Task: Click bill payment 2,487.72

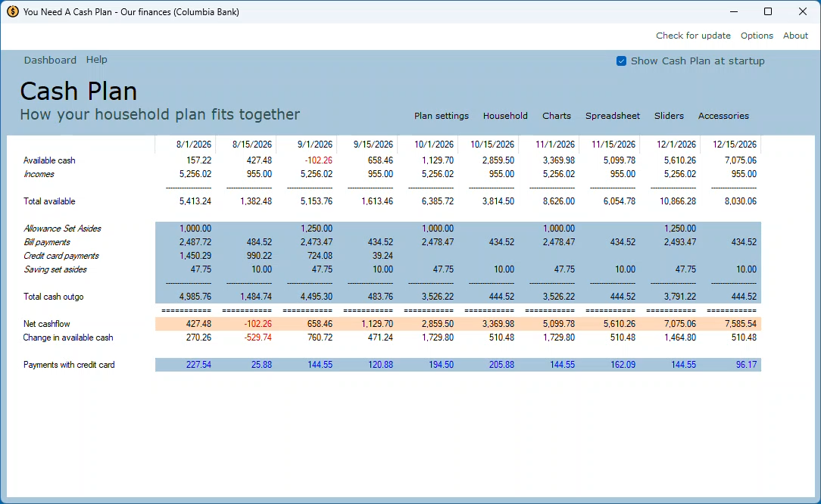Action: coord(195,242)
